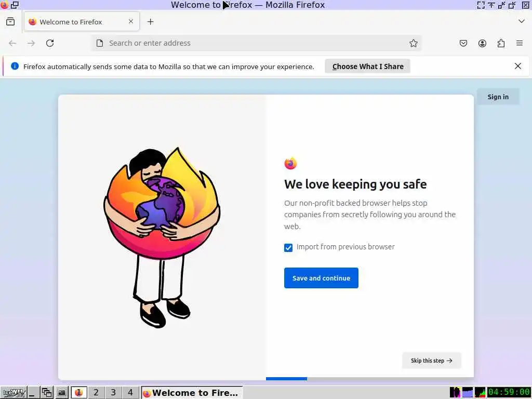Launch the terminal from taskbar
Image resolution: width=532 pixels, height=399 pixels.
click(x=62, y=393)
